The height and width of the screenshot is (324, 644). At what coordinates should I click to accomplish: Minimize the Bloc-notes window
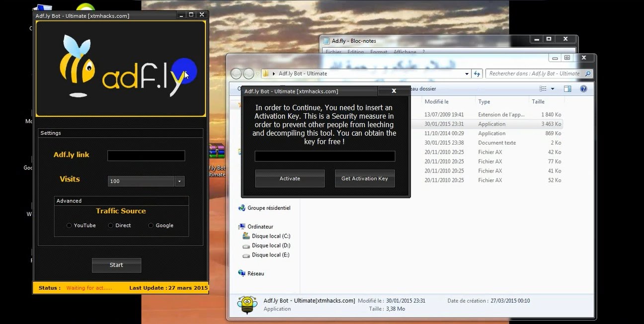(x=536, y=39)
